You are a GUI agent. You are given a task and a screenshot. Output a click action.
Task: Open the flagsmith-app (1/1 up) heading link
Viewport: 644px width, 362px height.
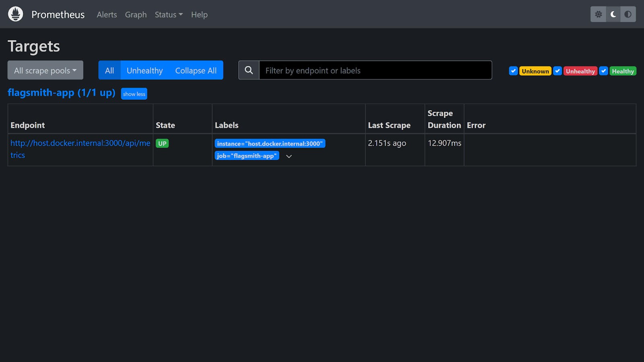(62, 93)
